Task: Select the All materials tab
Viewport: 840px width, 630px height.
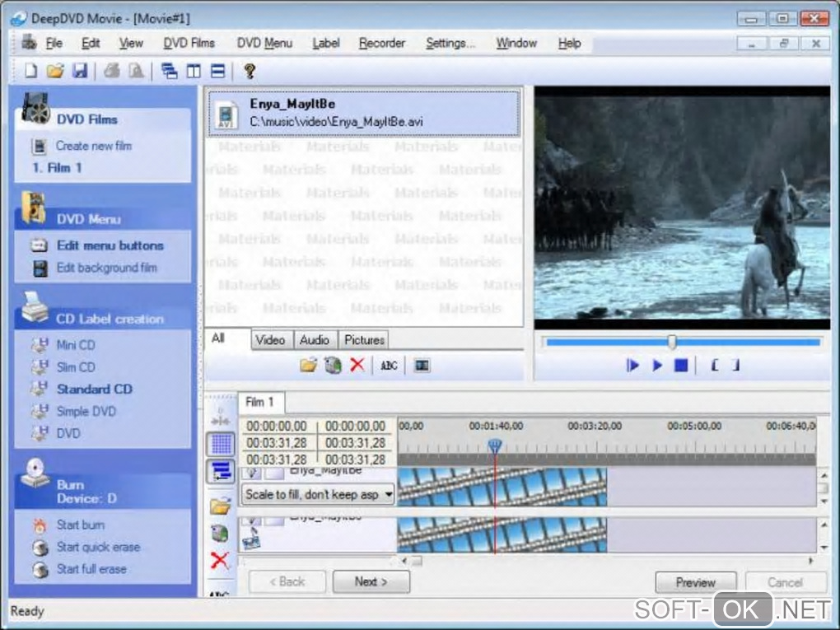Action: pos(227,338)
